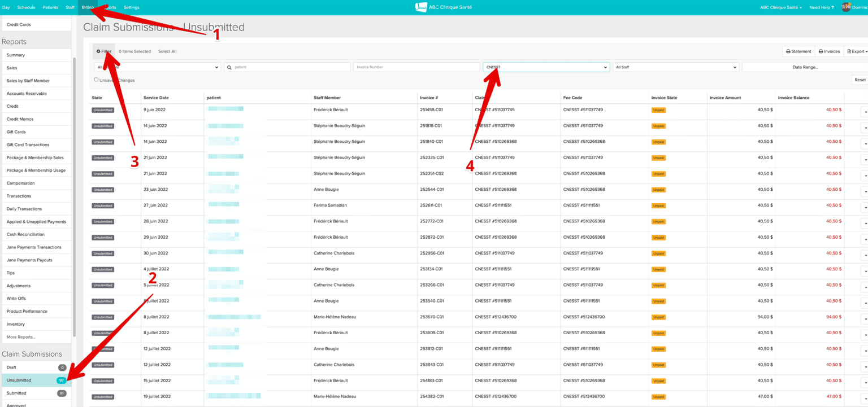Open the row action caret for invoice 251498-C01
Viewport: 868px width, 407px height.
[865, 112]
